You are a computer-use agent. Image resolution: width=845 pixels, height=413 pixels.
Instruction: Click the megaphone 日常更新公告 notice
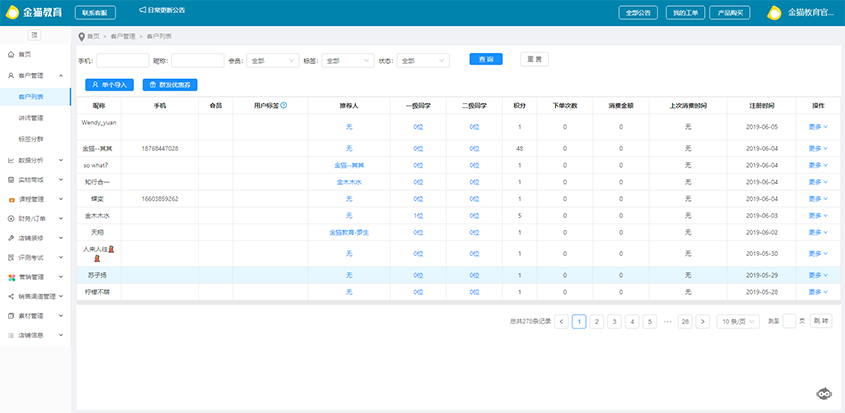click(x=162, y=10)
